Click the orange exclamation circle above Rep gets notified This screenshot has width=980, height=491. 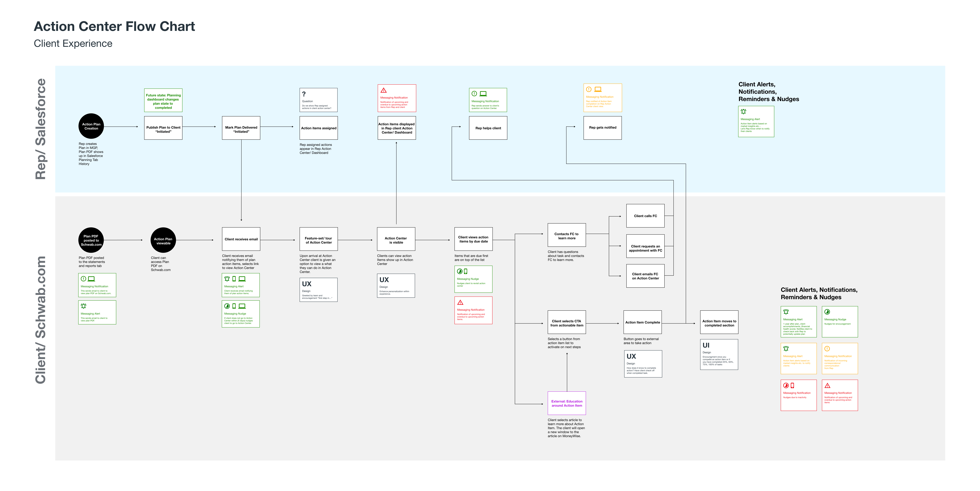pos(589,89)
